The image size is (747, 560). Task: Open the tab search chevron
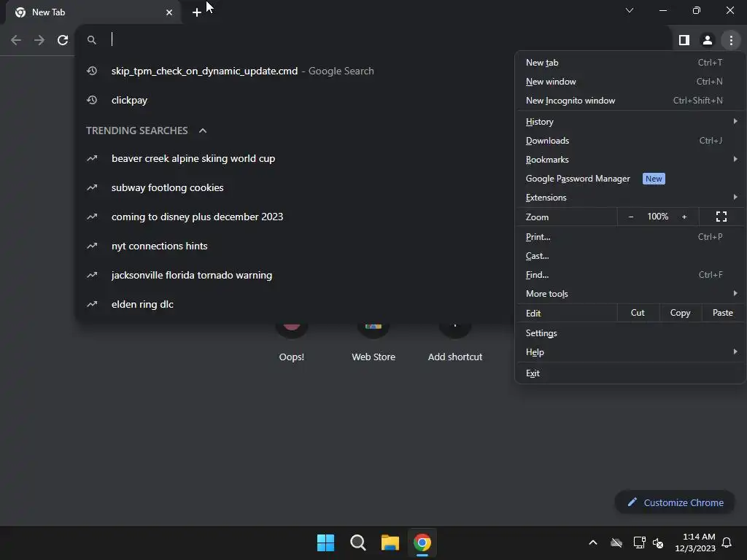[630, 10]
